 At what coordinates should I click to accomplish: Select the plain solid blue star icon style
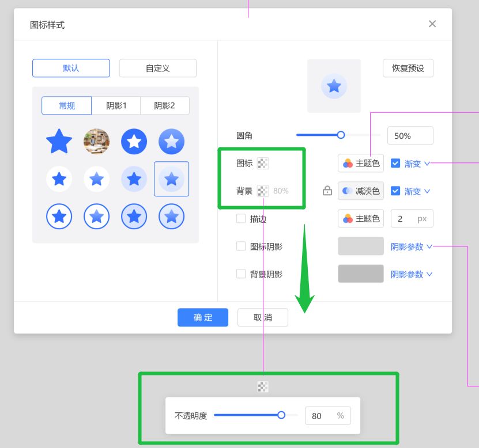click(x=59, y=141)
